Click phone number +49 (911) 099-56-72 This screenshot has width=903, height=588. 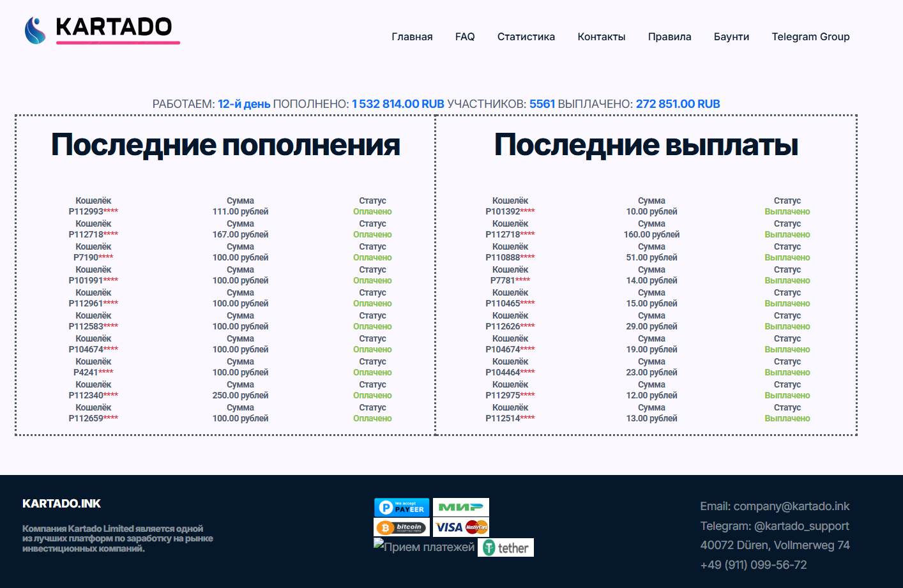click(x=754, y=565)
